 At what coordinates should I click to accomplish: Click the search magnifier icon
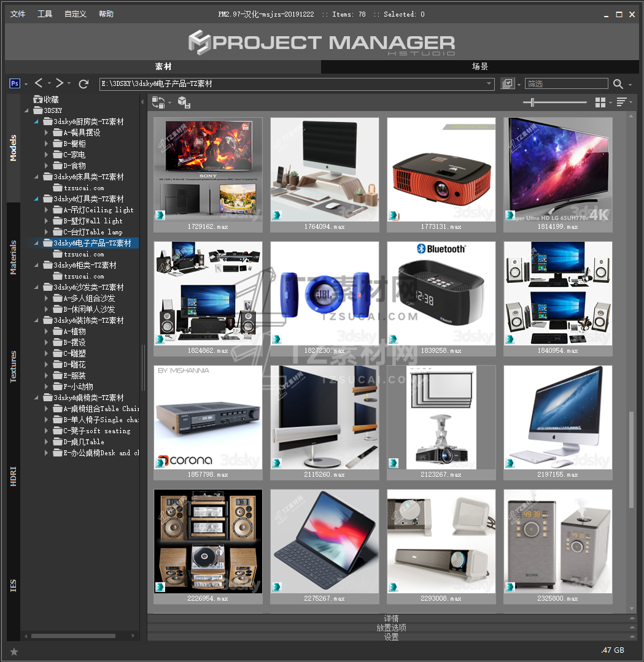tap(618, 84)
